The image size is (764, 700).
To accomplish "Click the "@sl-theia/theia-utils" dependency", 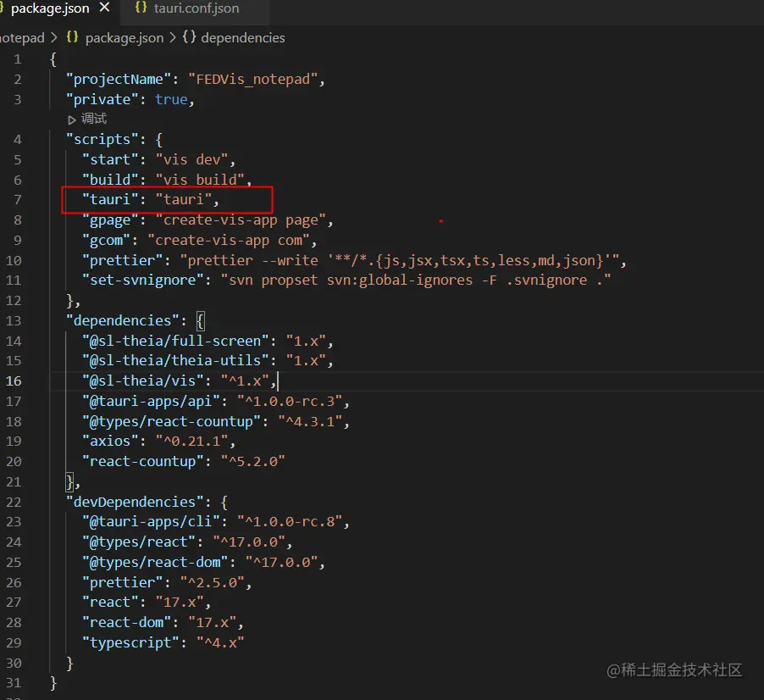I will [175, 361].
